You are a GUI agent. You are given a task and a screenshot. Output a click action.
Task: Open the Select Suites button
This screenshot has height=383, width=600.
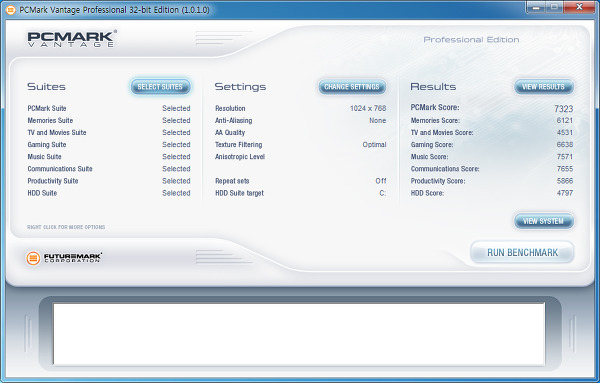pos(160,87)
